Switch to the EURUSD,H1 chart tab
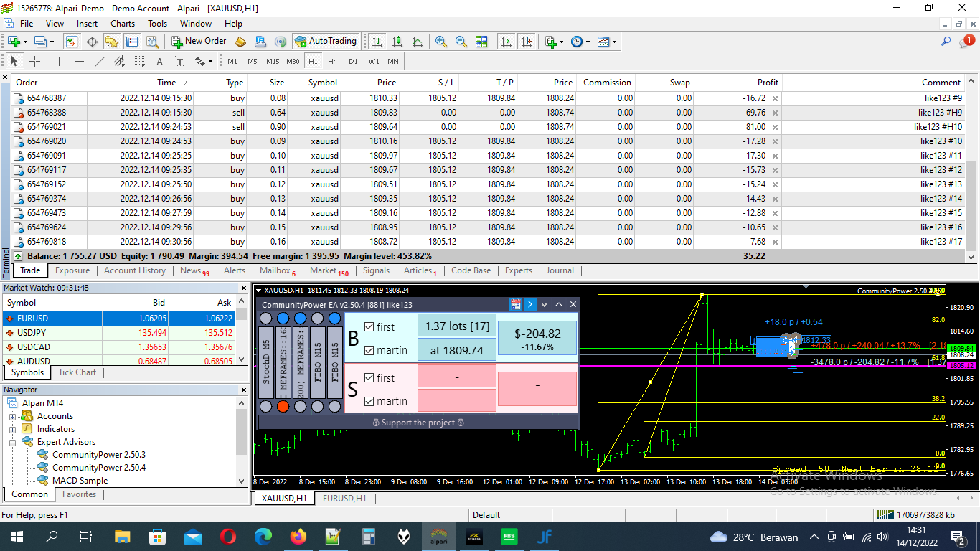980x551 pixels. click(x=344, y=499)
